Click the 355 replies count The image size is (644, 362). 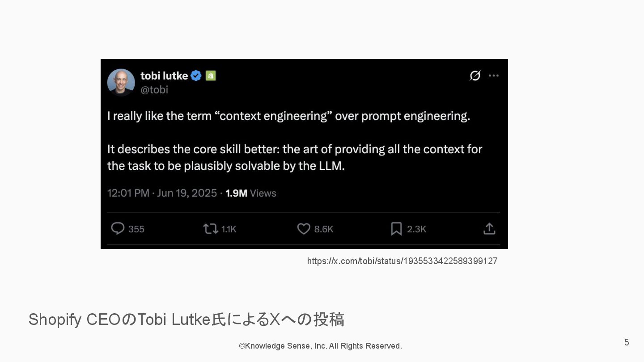point(136,229)
